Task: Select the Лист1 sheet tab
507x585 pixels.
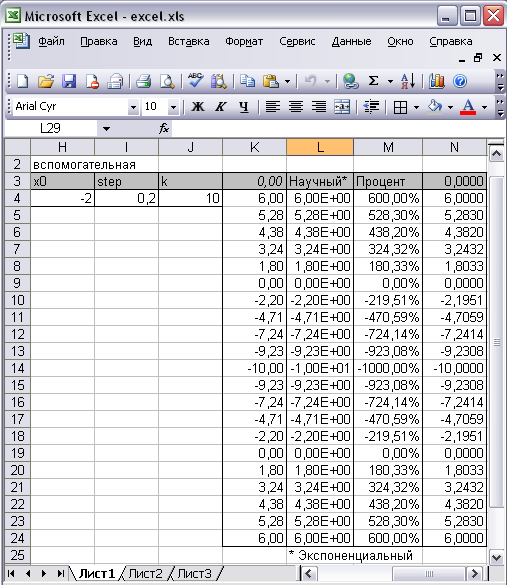Action: click(97, 573)
